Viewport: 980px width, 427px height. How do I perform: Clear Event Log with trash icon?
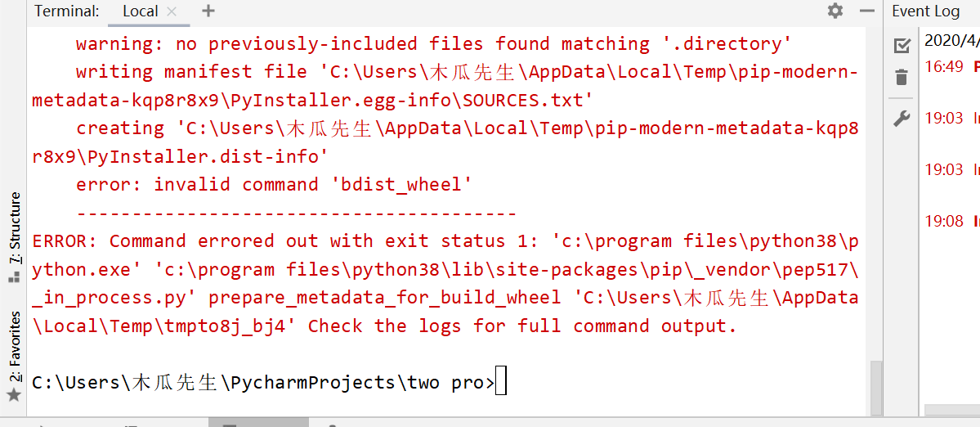point(902,78)
